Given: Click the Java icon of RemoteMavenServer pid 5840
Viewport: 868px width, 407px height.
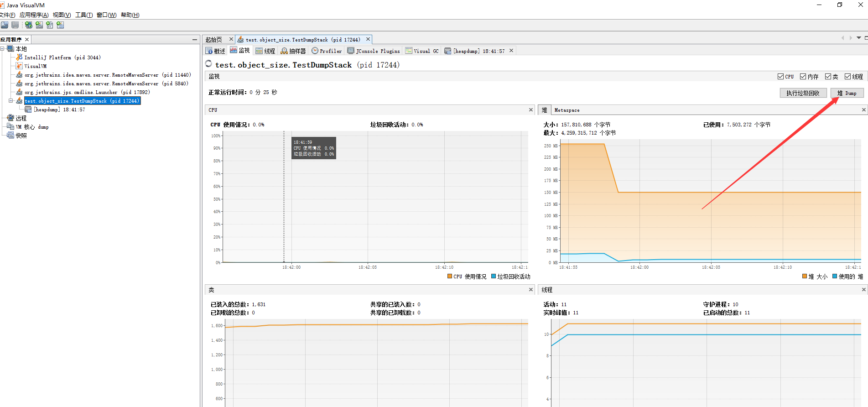Looking at the screenshot, I should coord(19,83).
